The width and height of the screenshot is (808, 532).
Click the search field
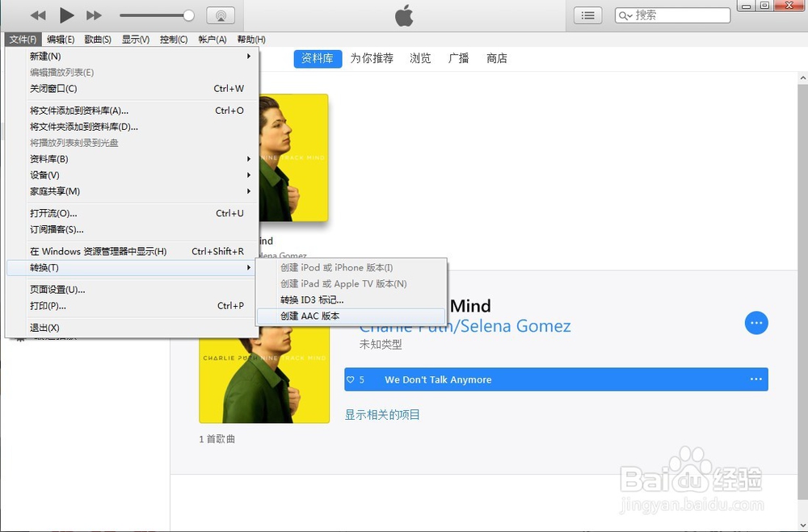click(672, 15)
